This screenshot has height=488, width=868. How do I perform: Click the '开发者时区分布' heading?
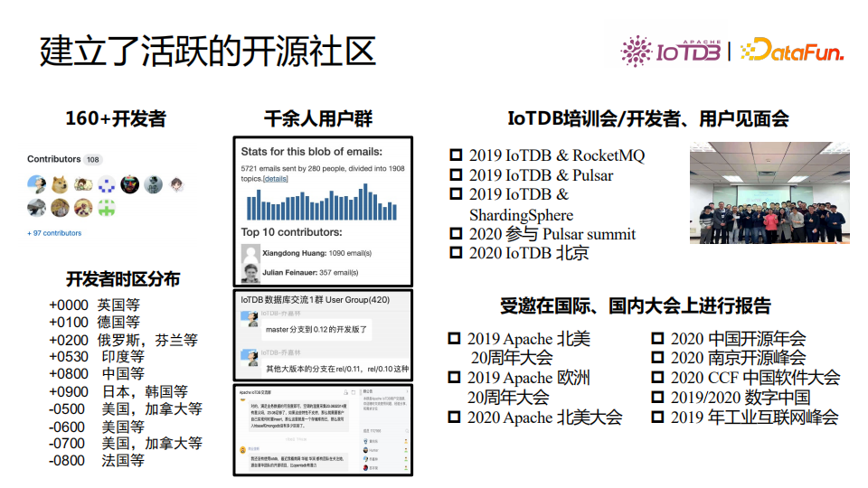pos(123,279)
